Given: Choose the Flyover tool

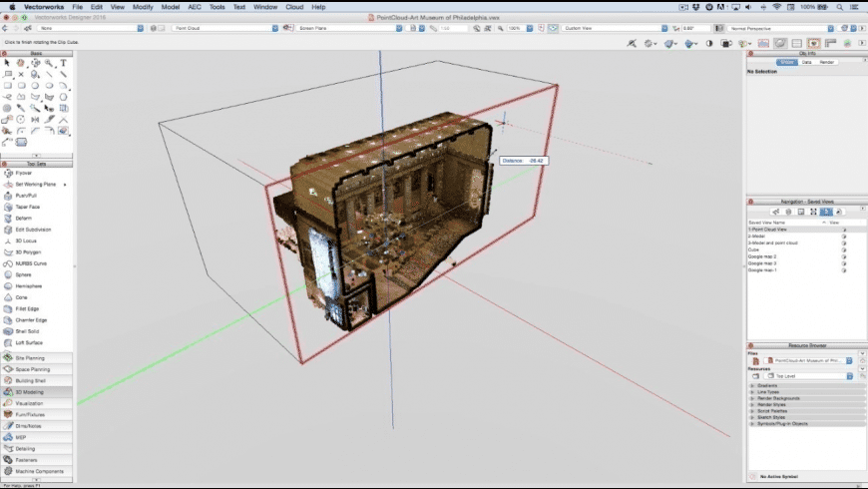Looking at the screenshot, I should (x=24, y=173).
